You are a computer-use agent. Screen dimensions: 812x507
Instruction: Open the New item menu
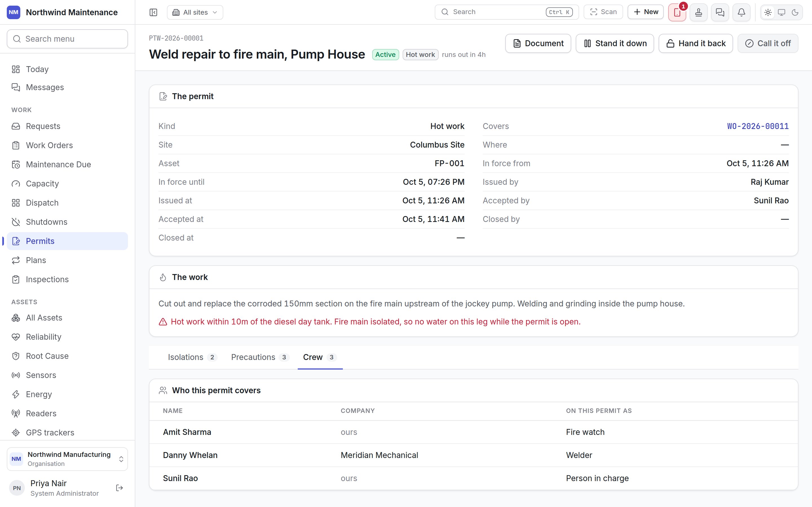645,12
